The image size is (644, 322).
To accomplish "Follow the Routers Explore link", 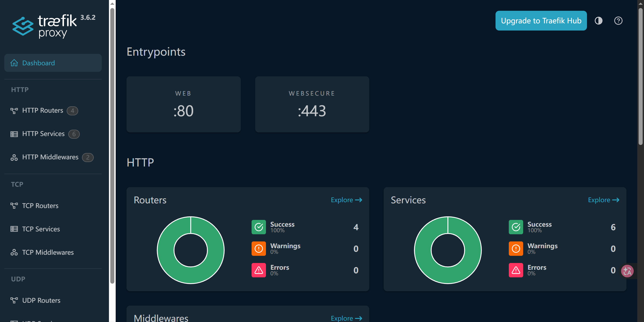I will click(346, 200).
